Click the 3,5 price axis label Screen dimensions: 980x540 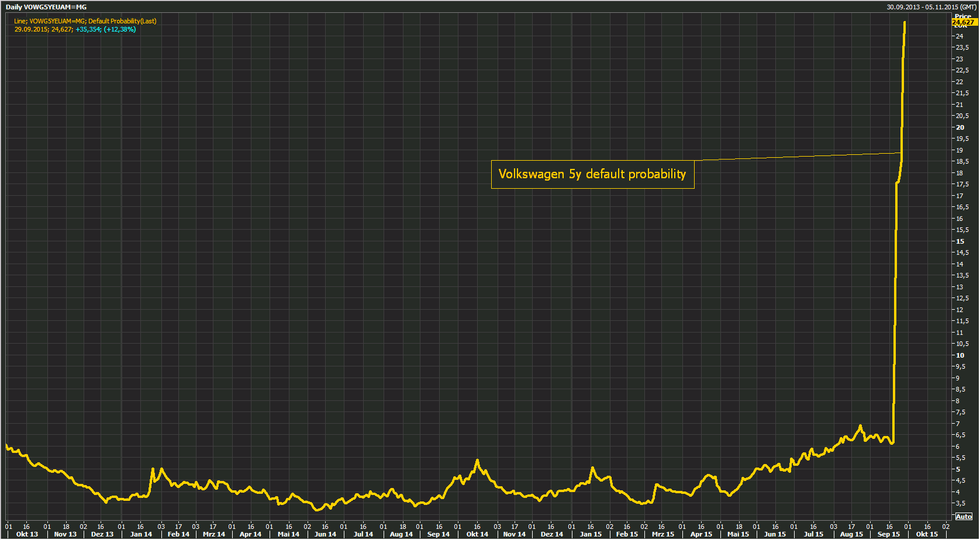tap(961, 503)
